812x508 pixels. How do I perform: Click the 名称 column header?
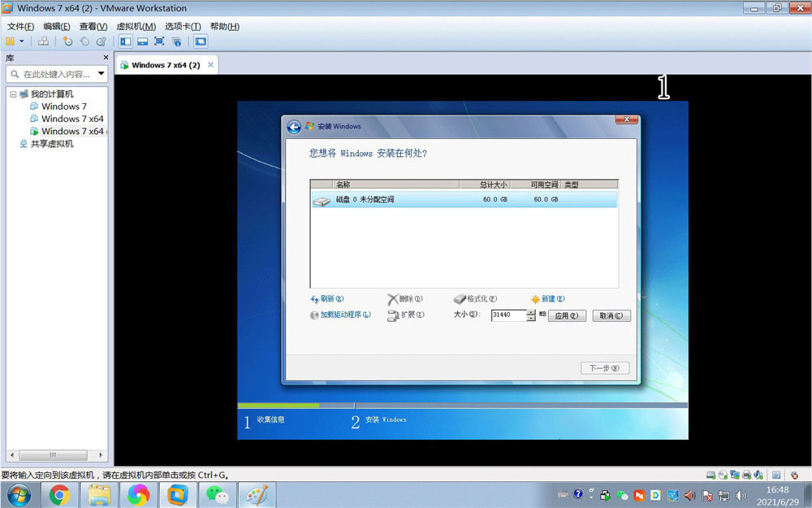coord(395,185)
